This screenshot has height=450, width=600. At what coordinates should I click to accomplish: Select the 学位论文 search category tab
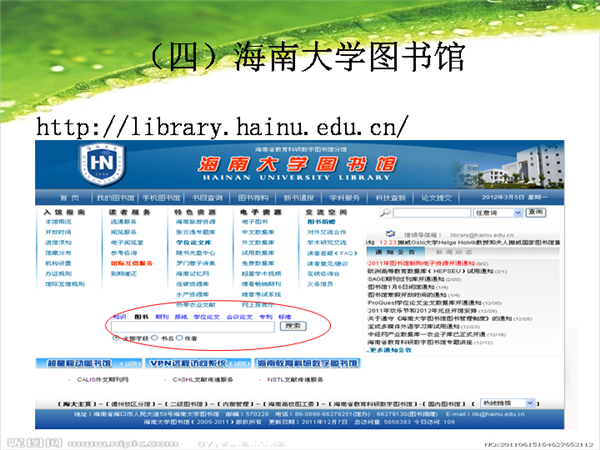pos(207,317)
